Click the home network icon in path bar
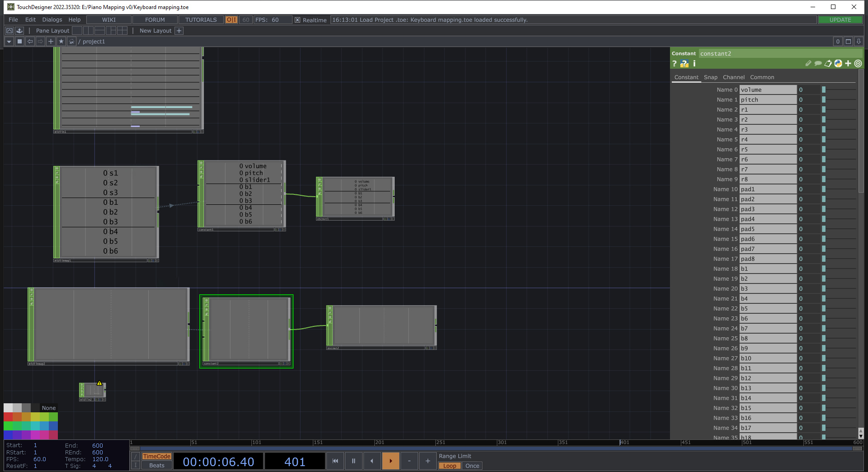The width and height of the screenshot is (868, 472). point(71,42)
